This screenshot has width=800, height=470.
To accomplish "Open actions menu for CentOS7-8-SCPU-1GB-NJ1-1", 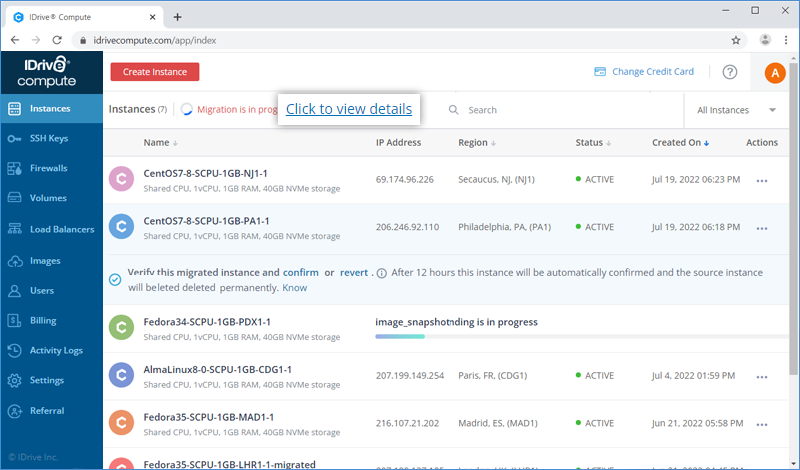I will [762, 181].
